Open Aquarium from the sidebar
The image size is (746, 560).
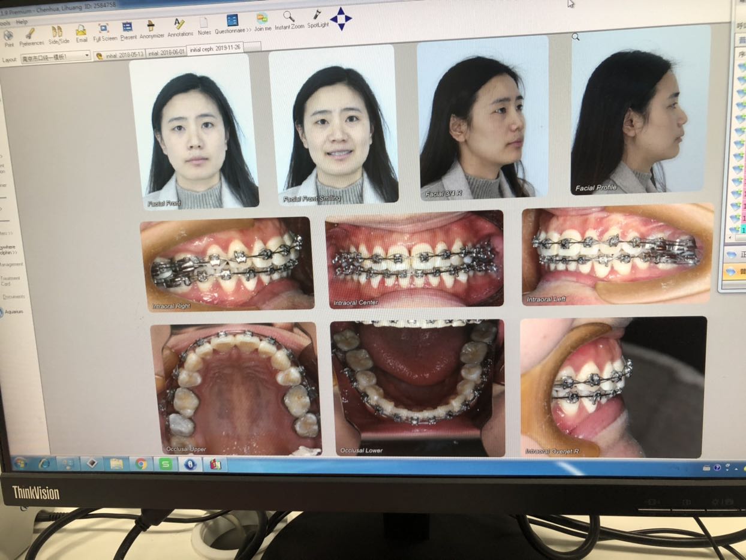(x=12, y=312)
